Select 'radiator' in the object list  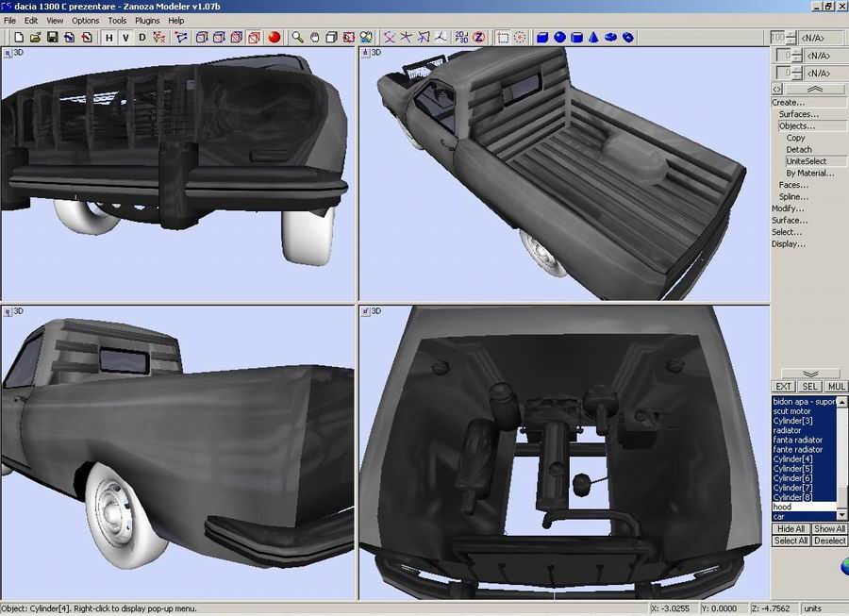pyautogui.click(x=804, y=430)
